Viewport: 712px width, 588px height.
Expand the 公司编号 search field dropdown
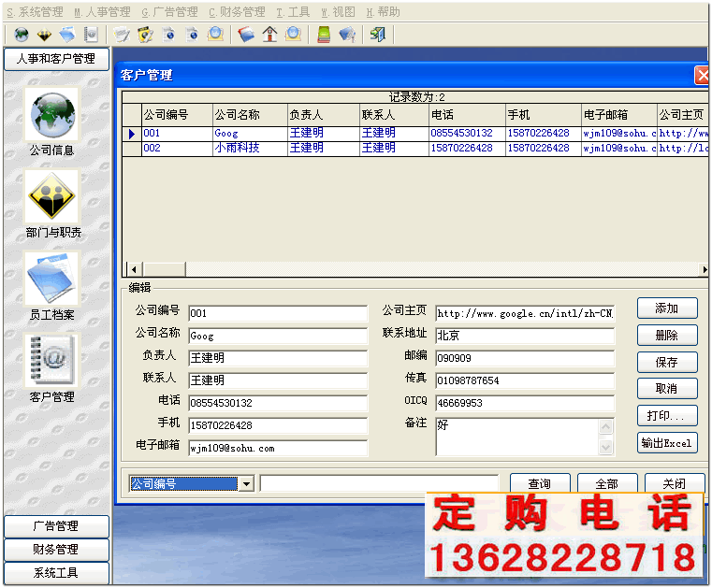pyautogui.click(x=246, y=483)
